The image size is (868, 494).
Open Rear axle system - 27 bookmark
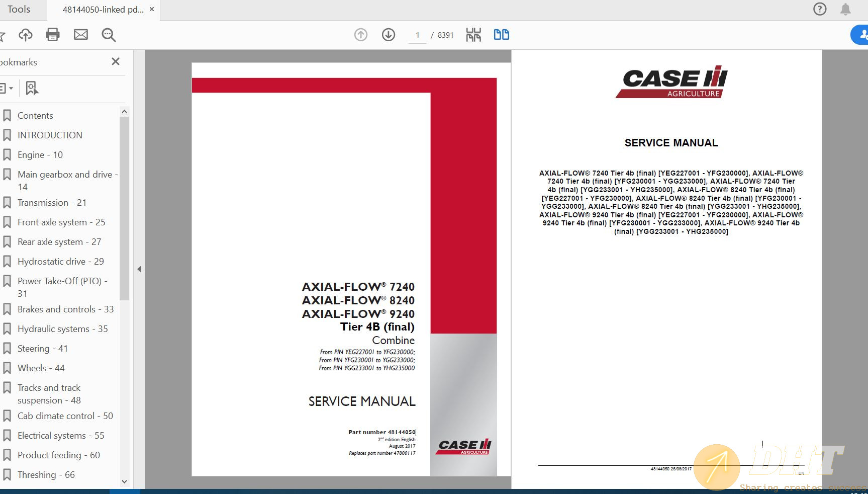pyautogui.click(x=59, y=242)
